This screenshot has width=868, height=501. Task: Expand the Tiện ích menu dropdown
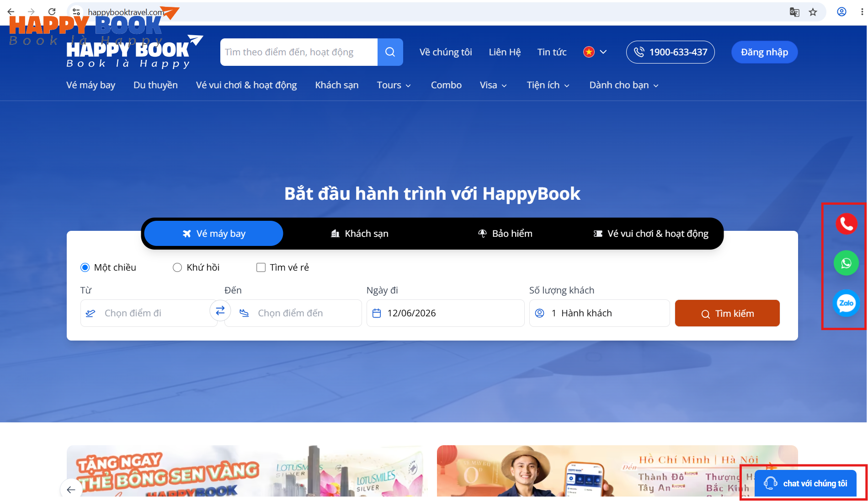point(548,85)
